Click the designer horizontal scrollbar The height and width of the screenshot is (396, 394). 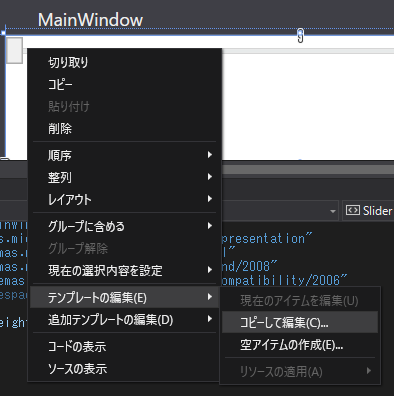click(x=308, y=169)
